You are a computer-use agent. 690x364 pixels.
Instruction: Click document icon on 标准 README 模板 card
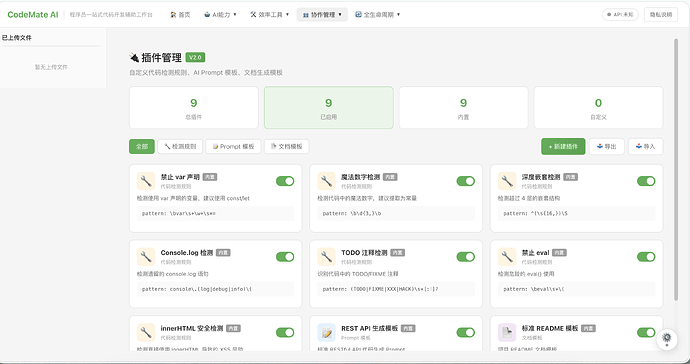pos(506,332)
